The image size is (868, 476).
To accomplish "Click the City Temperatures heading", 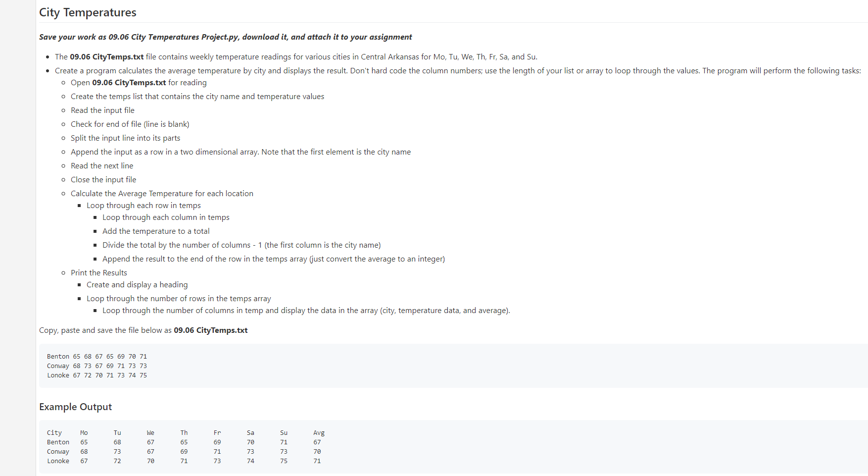I will click(88, 12).
